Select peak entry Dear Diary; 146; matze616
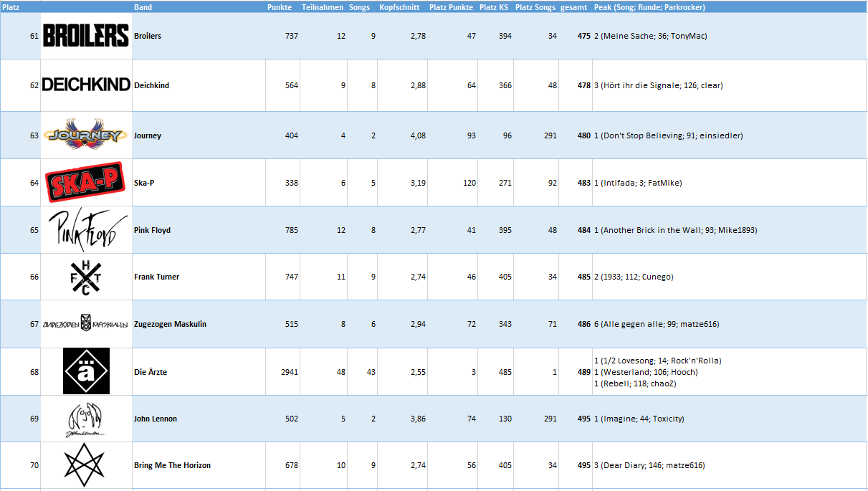The image size is (868, 491). 649,465
